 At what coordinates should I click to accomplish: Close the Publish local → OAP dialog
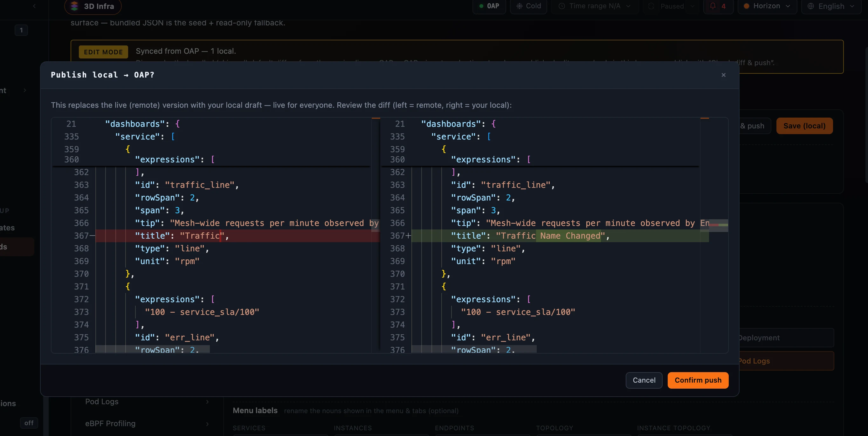[x=723, y=75]
